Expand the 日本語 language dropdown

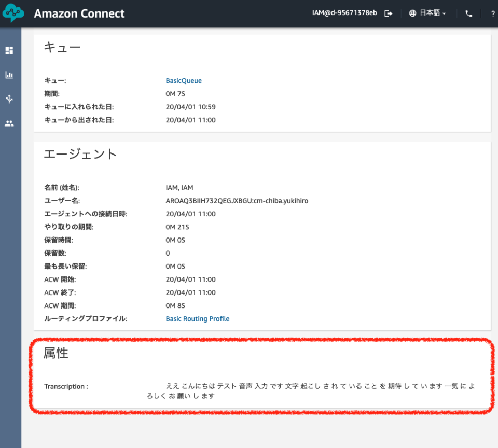[433, 13]
